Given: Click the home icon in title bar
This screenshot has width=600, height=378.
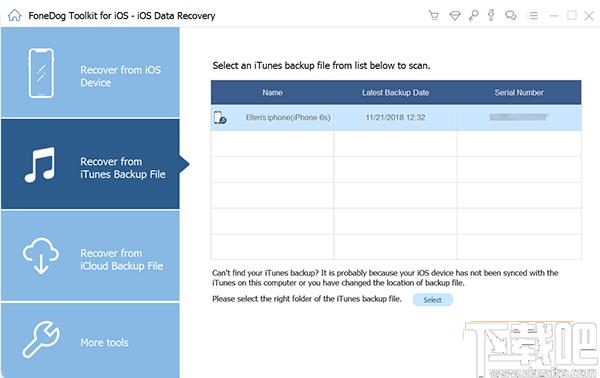Looking at the screenshot, I should pyautogui.click(x=15, y=15).
